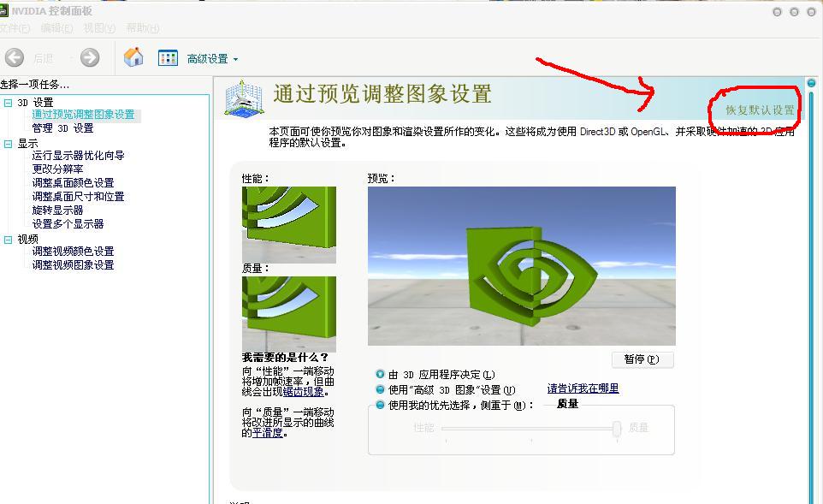Select 使用我的优先选择，侧重于 radio option
Screen dimensions: 823x504
pyautogui.click(x=381, y=405)
